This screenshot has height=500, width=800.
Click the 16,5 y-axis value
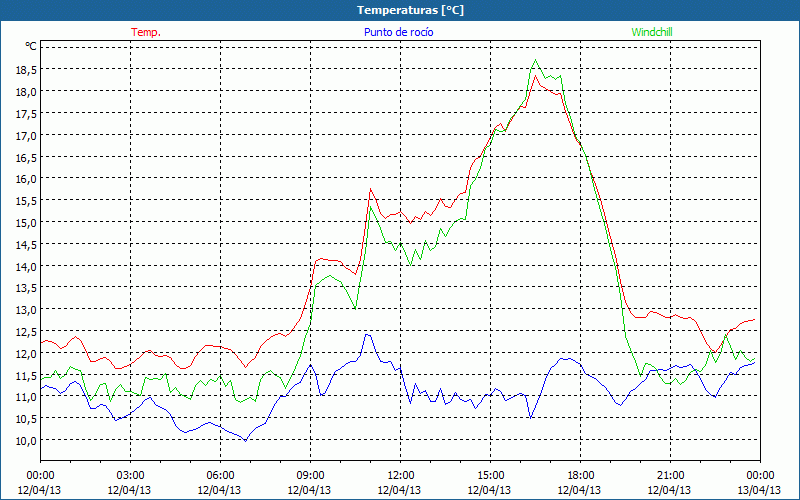26,158
